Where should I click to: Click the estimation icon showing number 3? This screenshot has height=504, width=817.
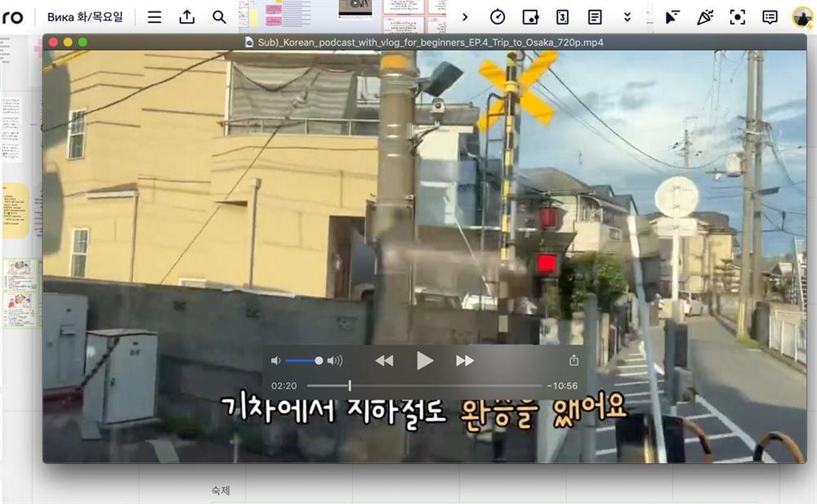pyautogui.click(x=562, y=17)
